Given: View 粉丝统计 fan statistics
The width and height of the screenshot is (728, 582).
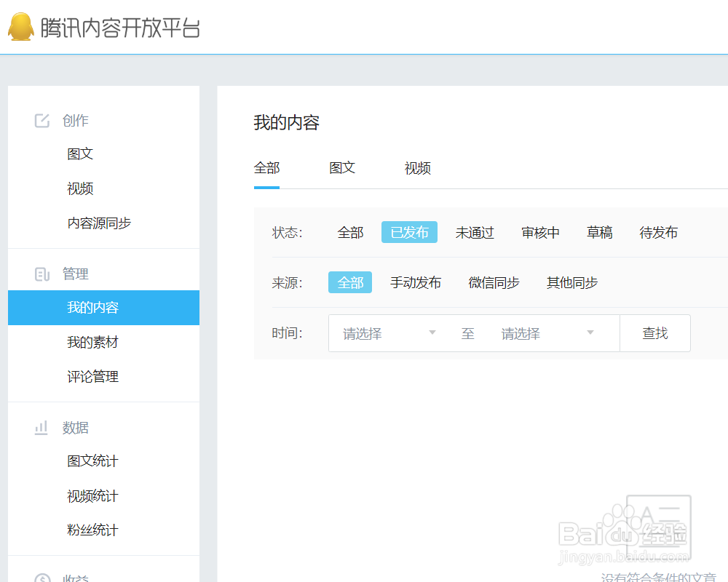Looking at the screenshot, I should [92, 530].
